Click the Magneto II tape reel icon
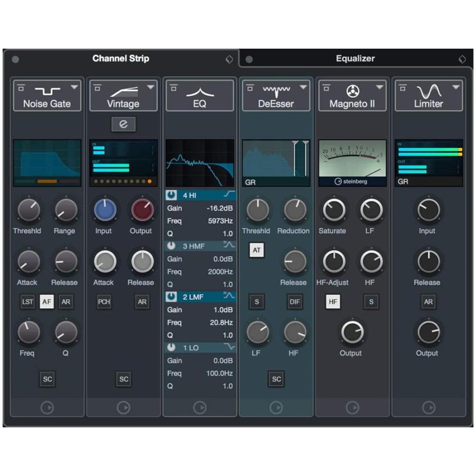Viewport: 476px width, 476px height. [x=353, y=91]
